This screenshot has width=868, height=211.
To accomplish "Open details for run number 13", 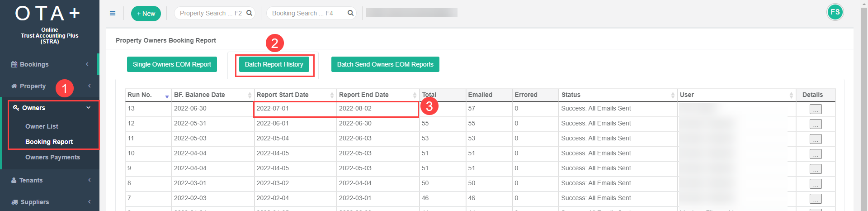I will (x=816, y=109).
